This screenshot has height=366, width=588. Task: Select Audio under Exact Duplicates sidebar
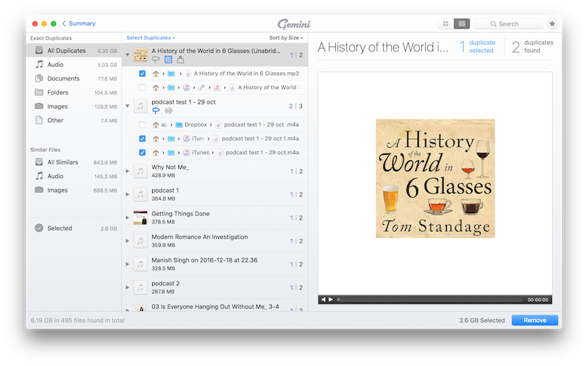tap(55, 65)
